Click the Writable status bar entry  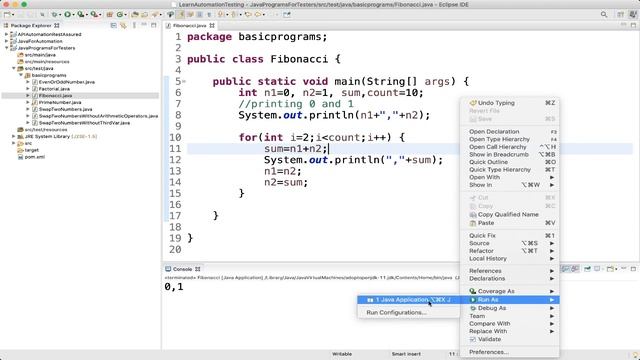pyautogui.click(x=342, y=354)
